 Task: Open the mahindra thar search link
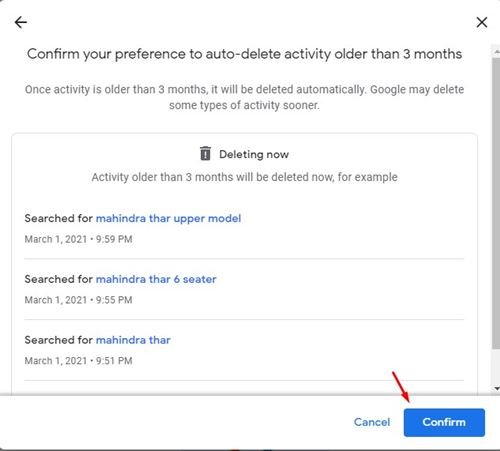tap(133, 340)
